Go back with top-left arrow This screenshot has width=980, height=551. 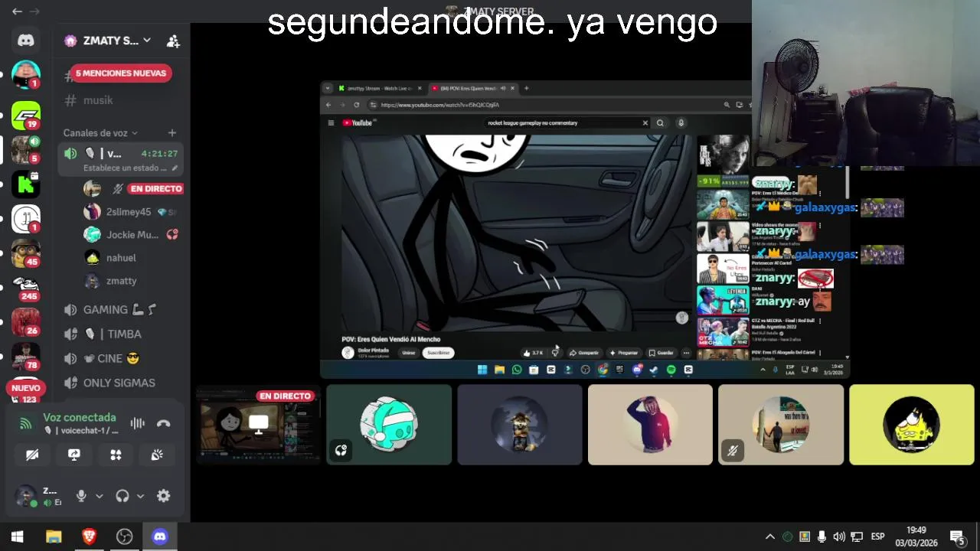pos(17,11)
